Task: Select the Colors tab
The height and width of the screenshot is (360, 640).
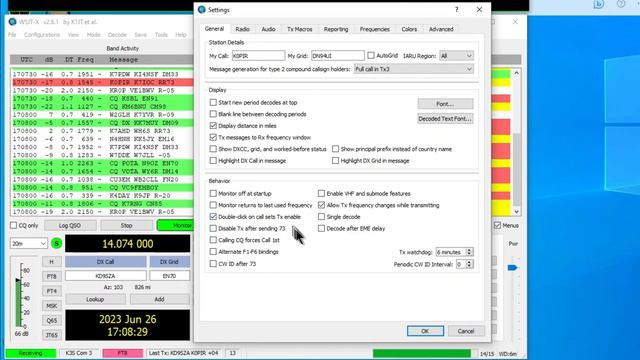Action: tap(409, 29)
